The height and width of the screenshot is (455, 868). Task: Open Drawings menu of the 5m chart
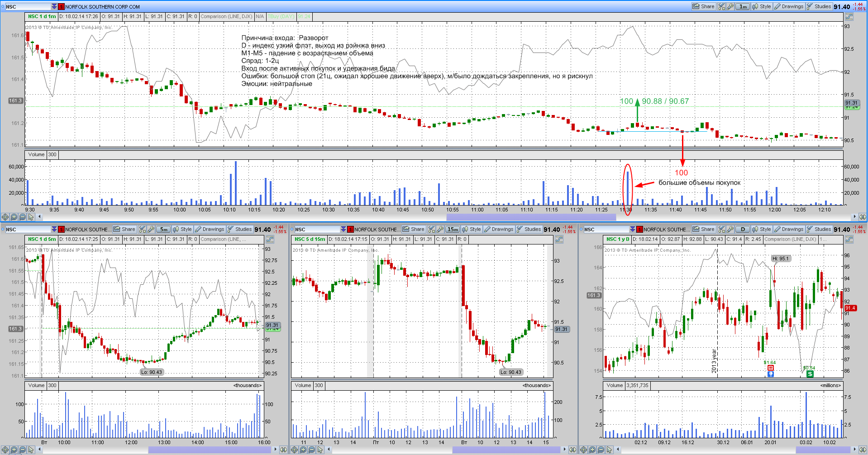tap(209, 229)
